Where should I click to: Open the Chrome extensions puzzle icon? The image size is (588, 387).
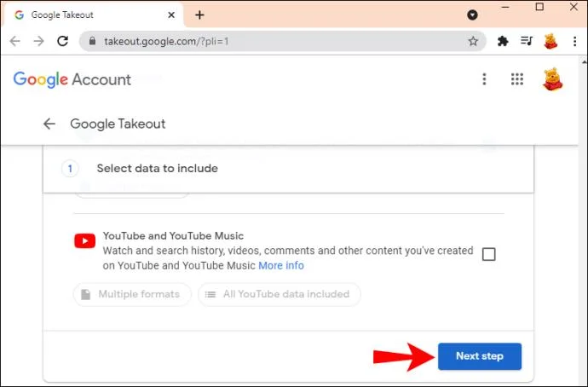[503, 41]
